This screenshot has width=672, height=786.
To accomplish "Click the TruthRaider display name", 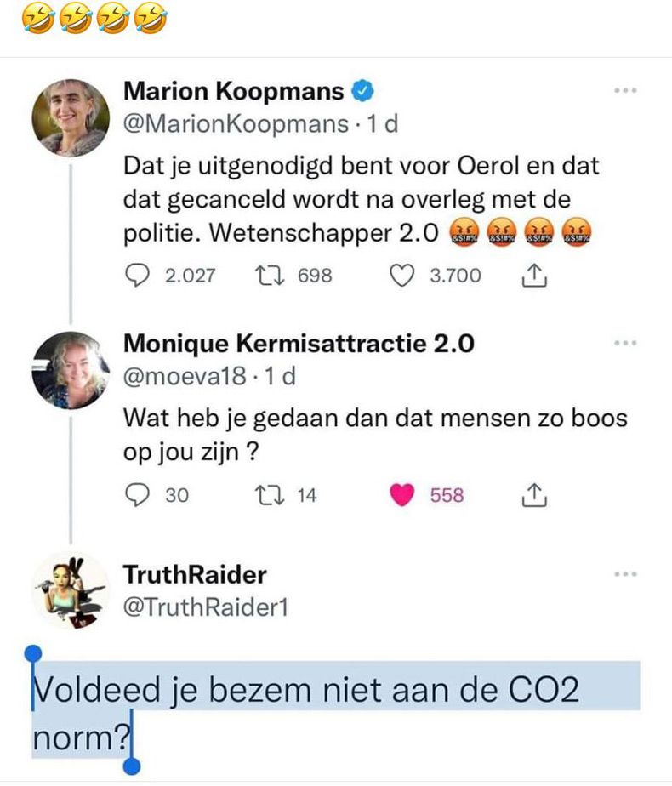I will coord(196,574).
